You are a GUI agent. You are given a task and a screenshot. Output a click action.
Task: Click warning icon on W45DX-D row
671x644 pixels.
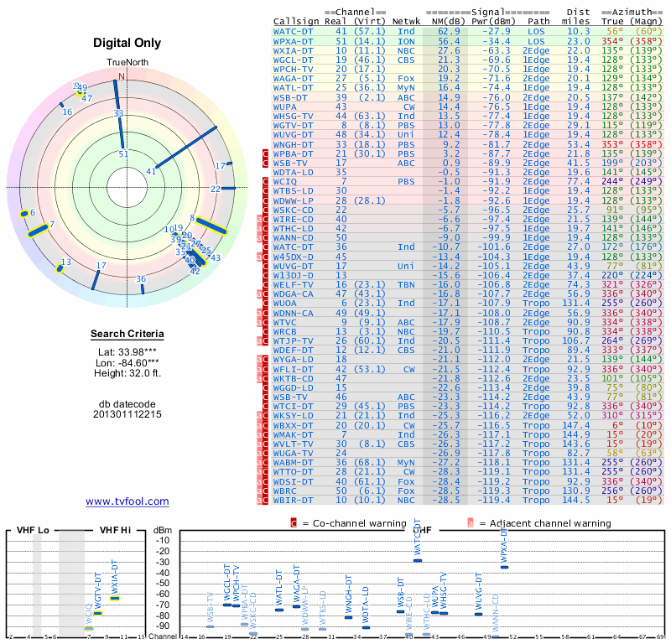(x=263, y=257)
